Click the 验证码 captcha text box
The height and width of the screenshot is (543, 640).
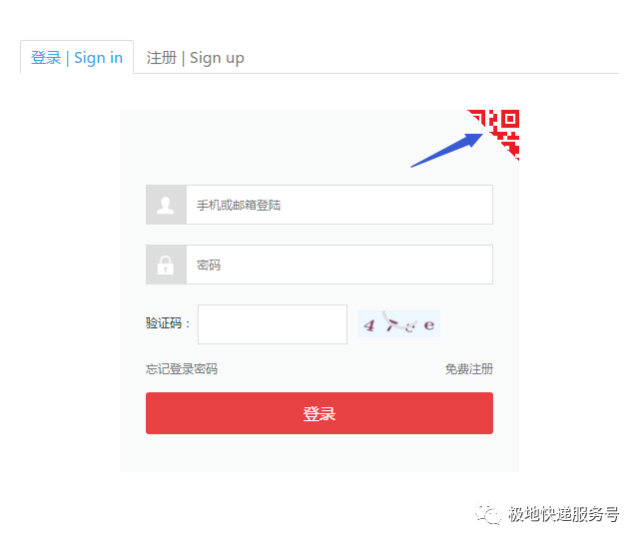click(x=272, y=324)
